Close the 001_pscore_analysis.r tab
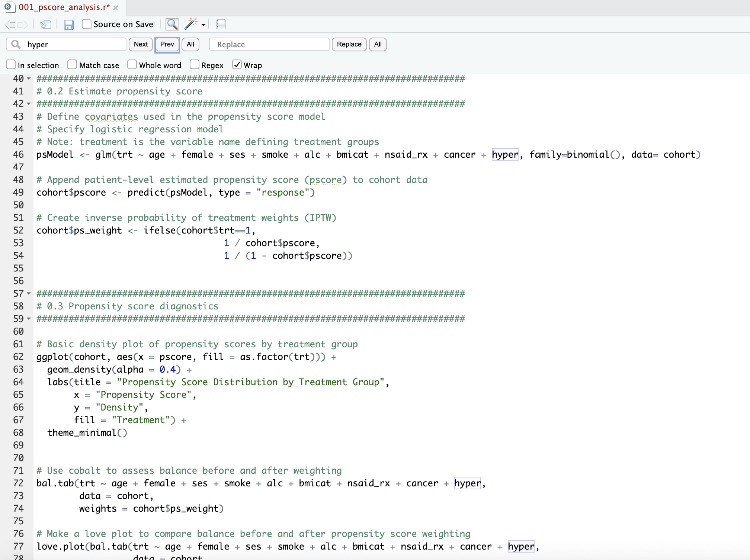This screenshot has height=560, width=750. [116, 8]
